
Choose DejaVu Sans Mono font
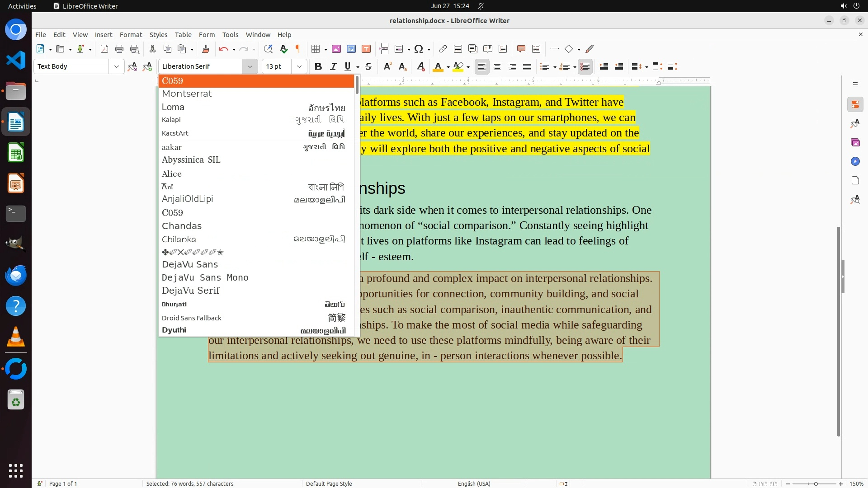tap(205, 277)
